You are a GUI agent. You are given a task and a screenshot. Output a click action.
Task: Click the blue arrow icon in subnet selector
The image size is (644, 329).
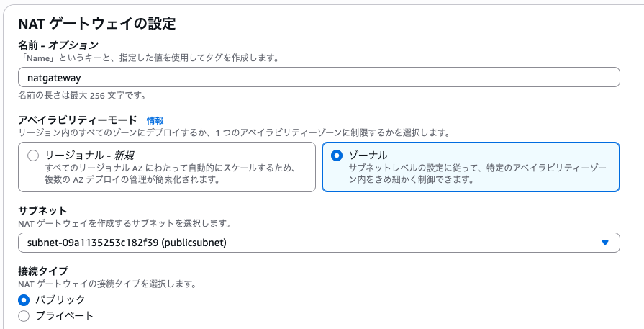(605, 243)
